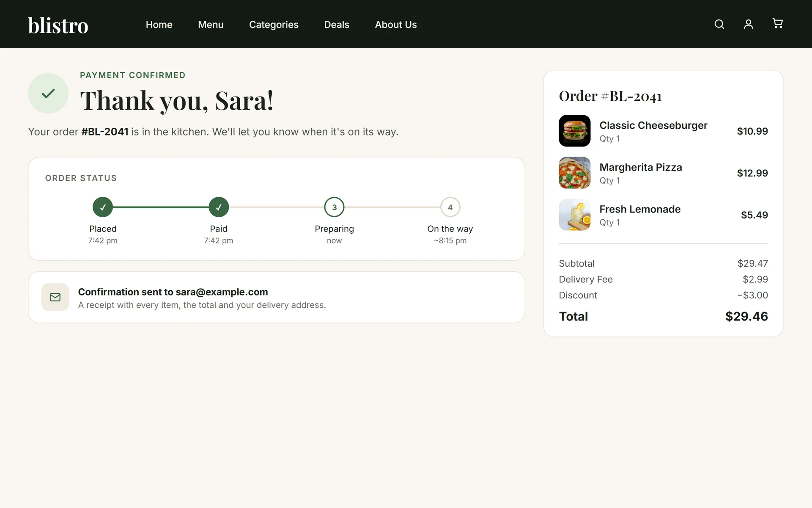
Task: Click the envelope icon in confirmation card
Action: click(x=55, y=297)
